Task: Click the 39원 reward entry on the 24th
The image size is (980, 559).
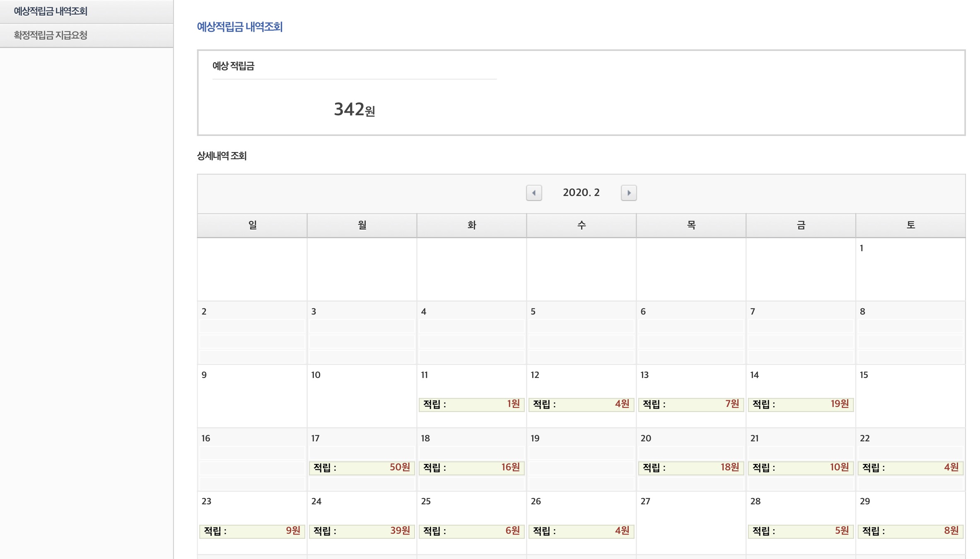Action: pyautogui.click(x=362, y=531)
